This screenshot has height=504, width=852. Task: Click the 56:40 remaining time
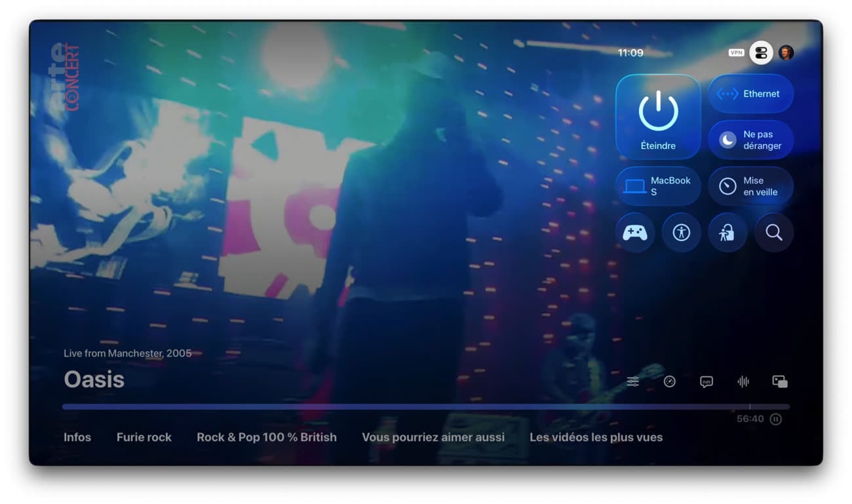click(750, 419)
